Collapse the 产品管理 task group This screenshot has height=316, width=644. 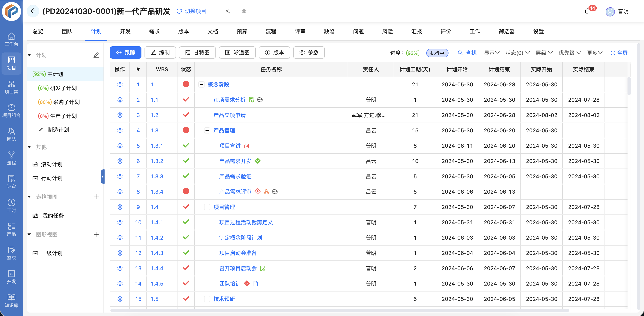pyautogui.click(x=207, y=131)
